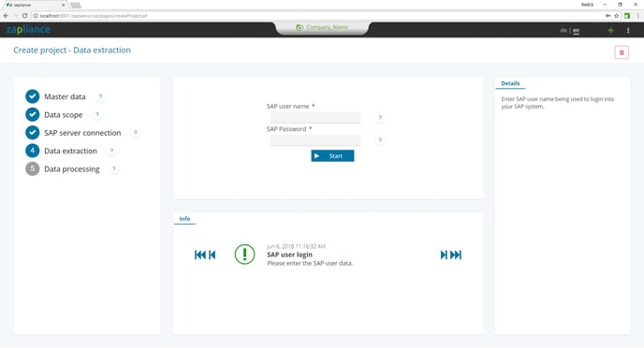Viewport: 644px width, 348px height.
Task: Select Data processing step label
Action: tap(72, 169)
